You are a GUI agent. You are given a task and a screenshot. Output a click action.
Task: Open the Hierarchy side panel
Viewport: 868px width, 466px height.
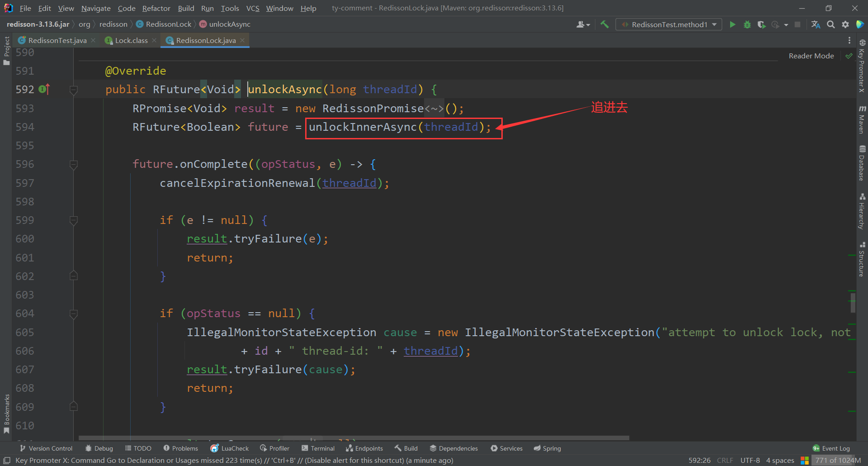point(862,211)
